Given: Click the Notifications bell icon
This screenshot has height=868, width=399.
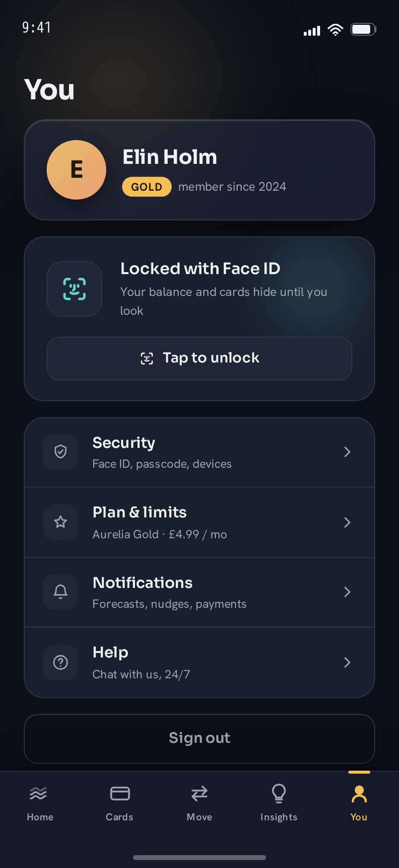Looking at the screenshot, I should point(61,592).
